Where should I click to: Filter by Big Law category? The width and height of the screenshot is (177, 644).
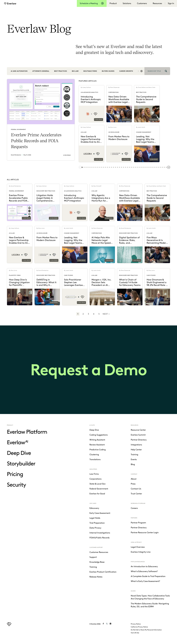coord(75,71)
